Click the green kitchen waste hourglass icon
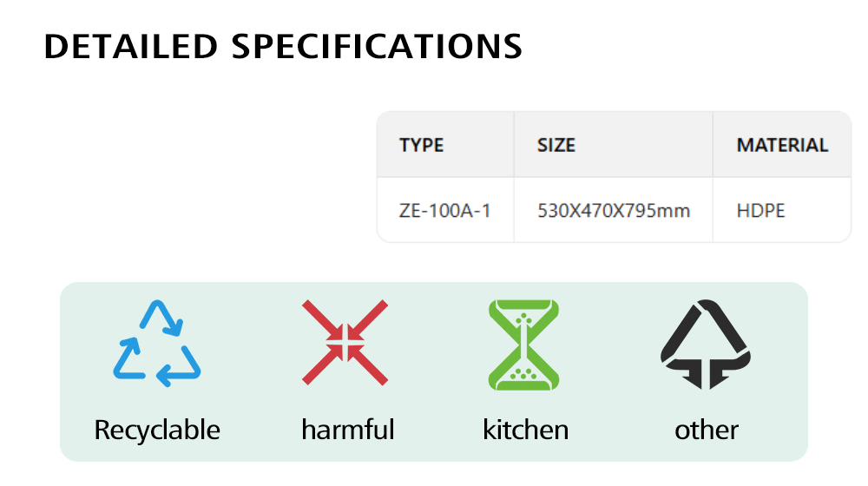The width and height of the screenshot is (868, 486). coord(523,344)
